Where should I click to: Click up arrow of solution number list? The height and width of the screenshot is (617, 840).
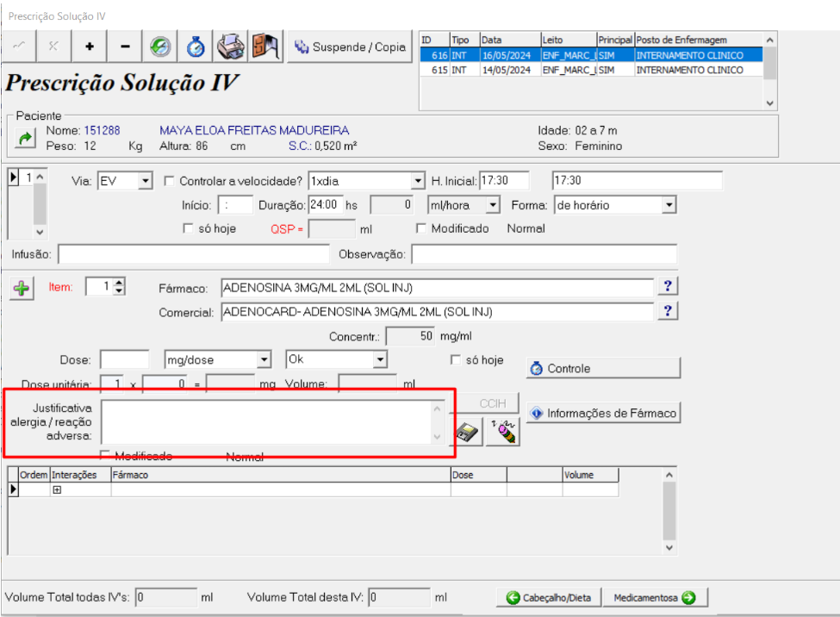pyautogui.click(x=40, y=177)
